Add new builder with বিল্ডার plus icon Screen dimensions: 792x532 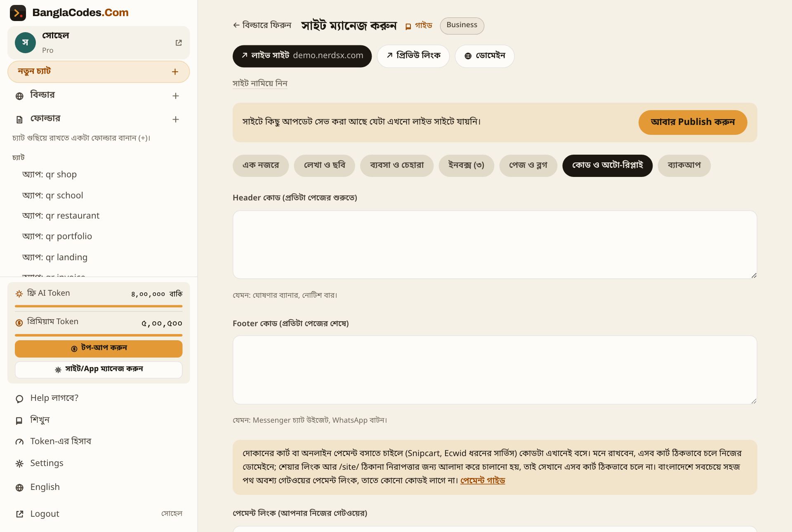click(176, 96)
